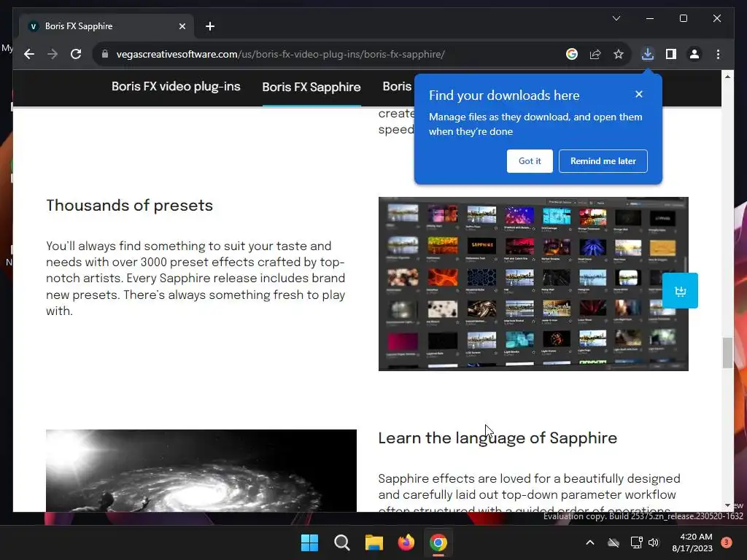Click the Chrome taskbar icon
747x560 pixels.
click(438, 542)
